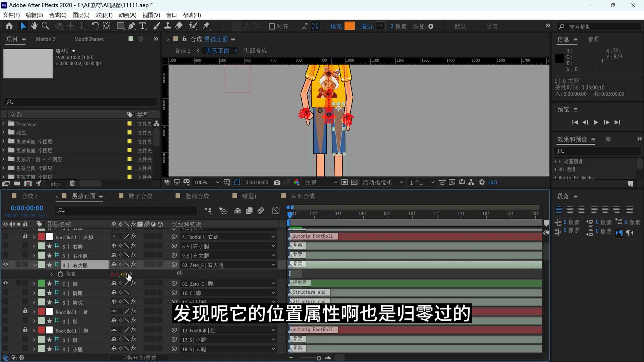
Task: Play the preview with the play button
Action: point(596,122)
